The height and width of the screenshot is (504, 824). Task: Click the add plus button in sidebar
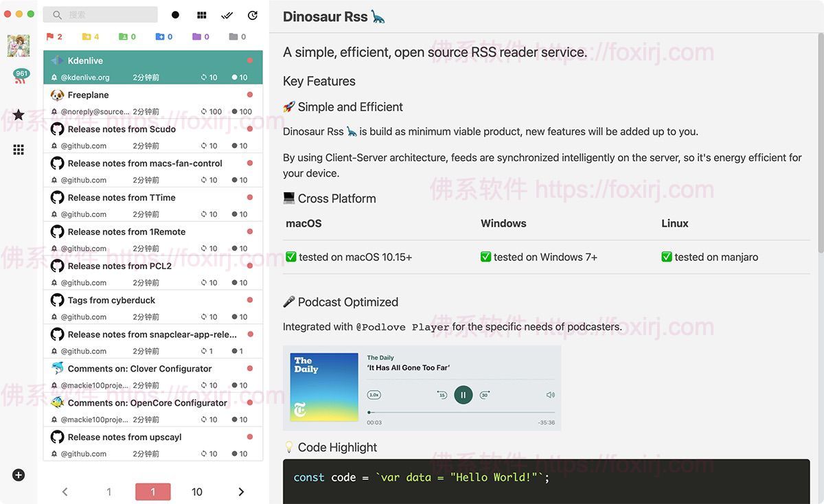click(19, 474)
